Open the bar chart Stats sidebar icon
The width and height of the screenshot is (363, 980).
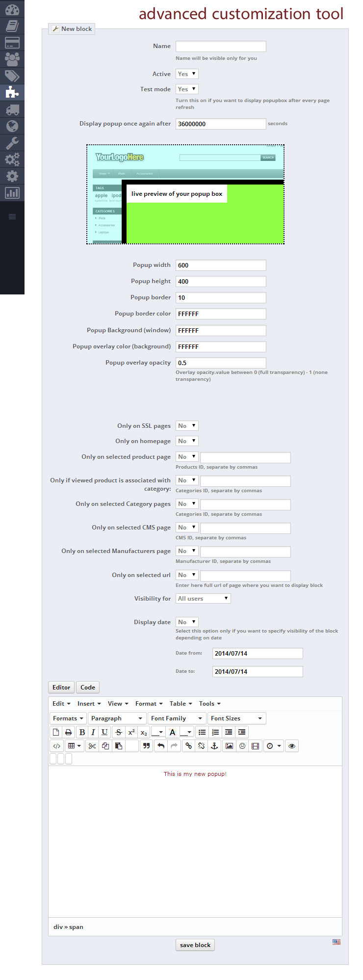click(x=12, y=192)
